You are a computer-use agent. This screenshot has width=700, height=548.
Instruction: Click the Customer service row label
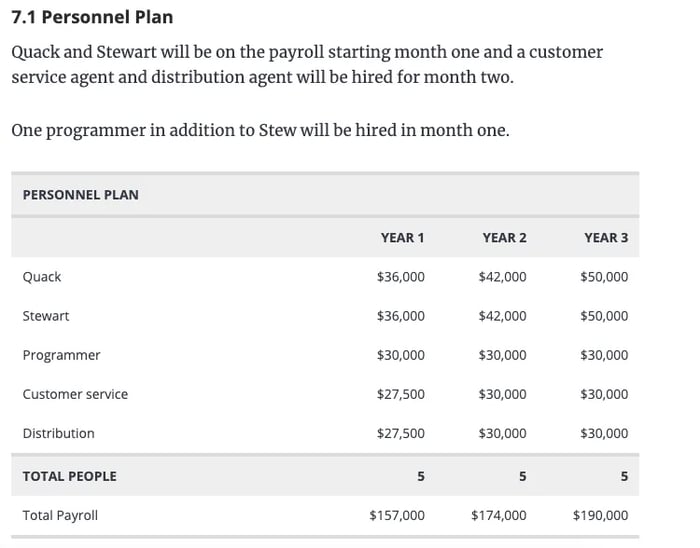75,394
